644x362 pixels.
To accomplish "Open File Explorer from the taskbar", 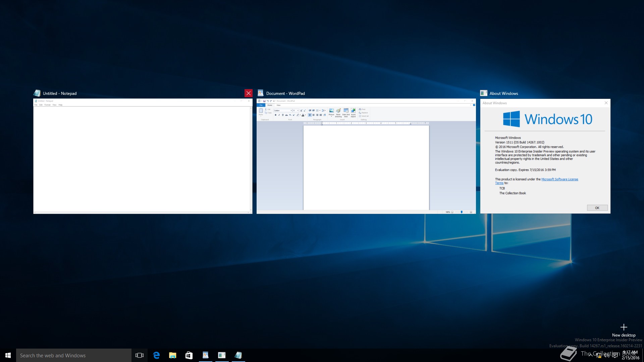I will pos(173,355).
